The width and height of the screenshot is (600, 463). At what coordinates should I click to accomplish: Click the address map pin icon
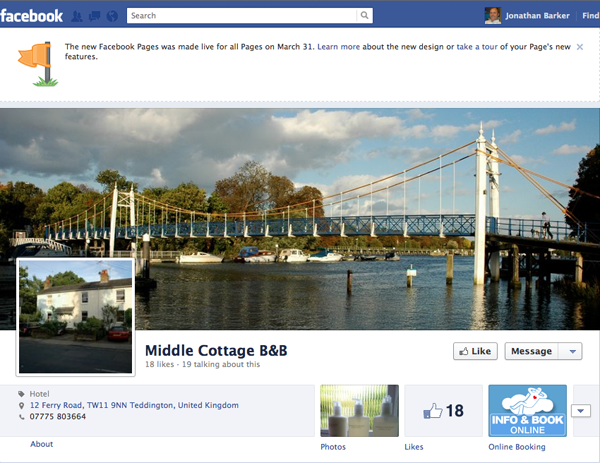pyautogui.click(x=21, y=405)
